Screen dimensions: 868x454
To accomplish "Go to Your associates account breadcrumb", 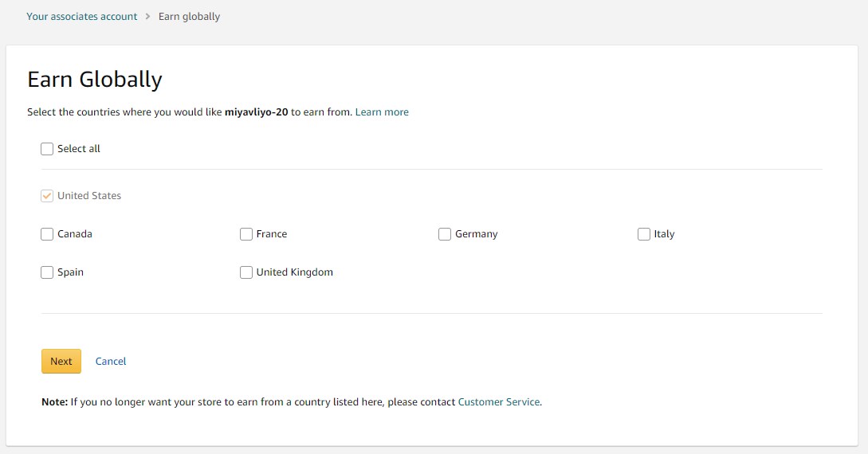I will (82, 17).
